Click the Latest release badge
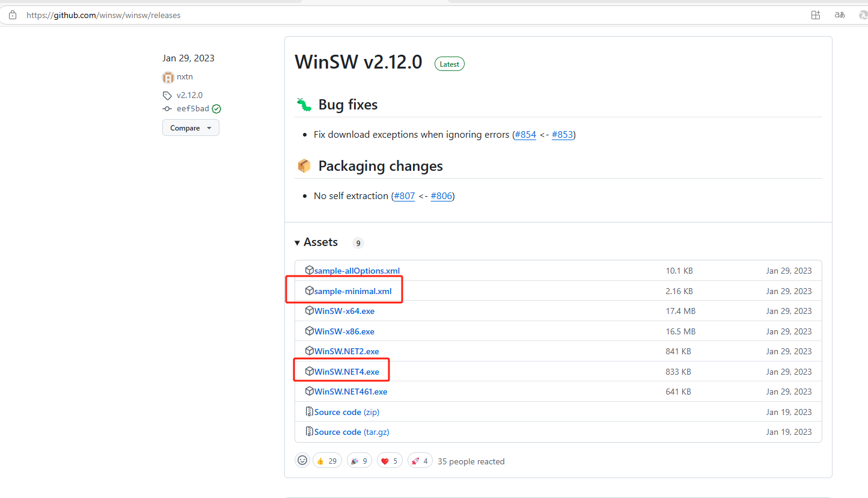 click(x=450, y=64)
